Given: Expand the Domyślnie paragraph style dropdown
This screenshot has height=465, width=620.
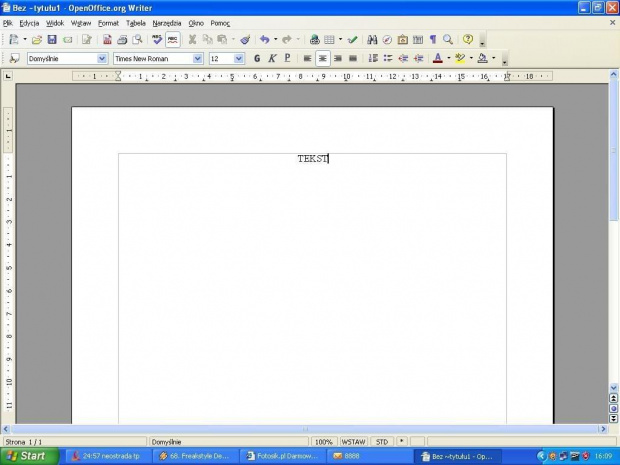Looking at the screenshot, I should pos(102,58).
